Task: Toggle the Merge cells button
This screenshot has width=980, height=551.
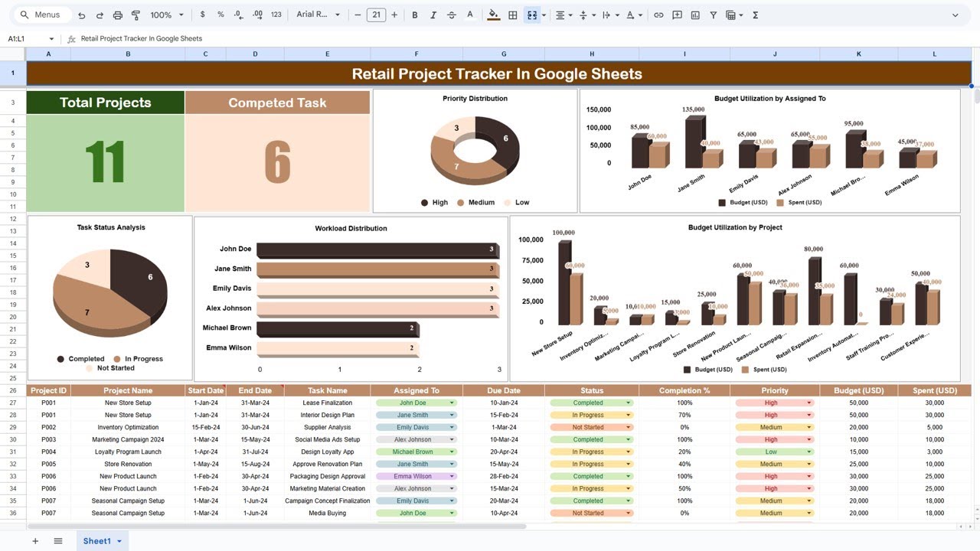Action: point(531,15)
